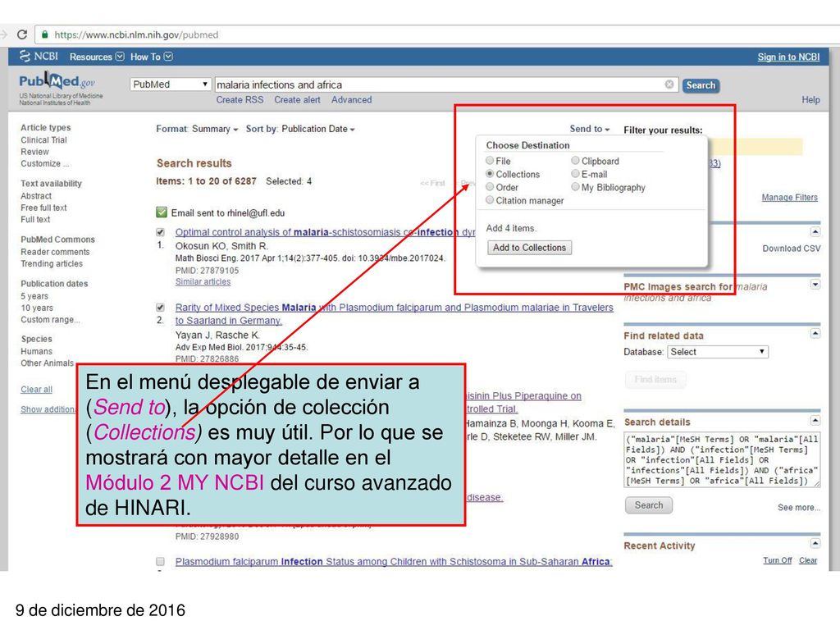Image resolution: width=840 pixels, height=630 pixels.
Task: Click the Create RSS link
Action: coord(240,99)
